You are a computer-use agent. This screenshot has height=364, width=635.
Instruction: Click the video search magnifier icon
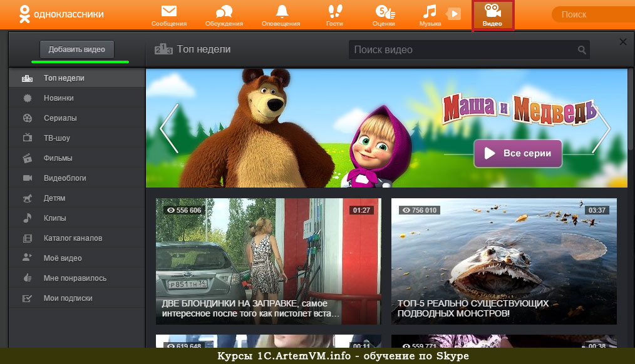(x=582, y=50)
